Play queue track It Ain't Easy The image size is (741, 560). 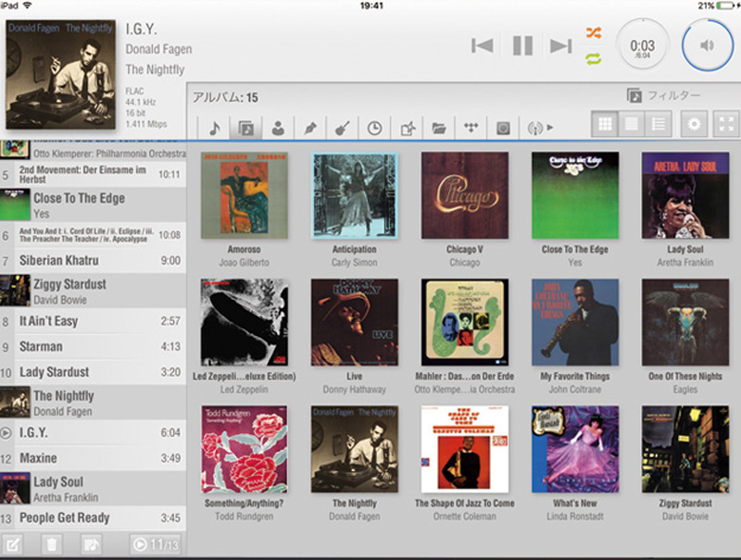click(94, 321)
